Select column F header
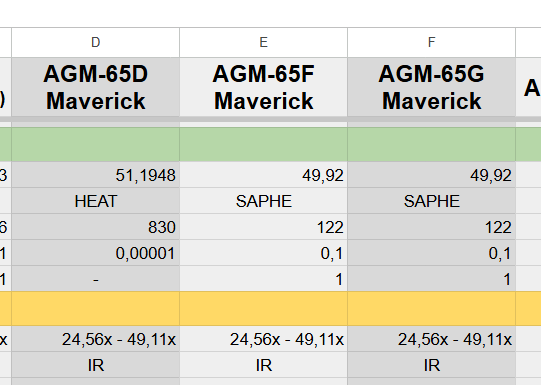The width and height of the screenshot is (541, 385). 431,42
